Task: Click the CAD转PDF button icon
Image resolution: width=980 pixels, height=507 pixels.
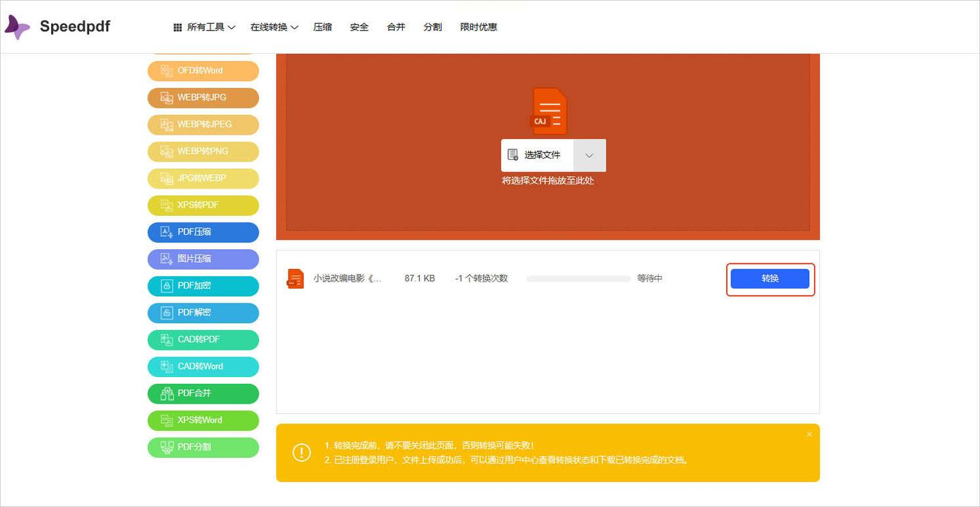Action: 167,340
